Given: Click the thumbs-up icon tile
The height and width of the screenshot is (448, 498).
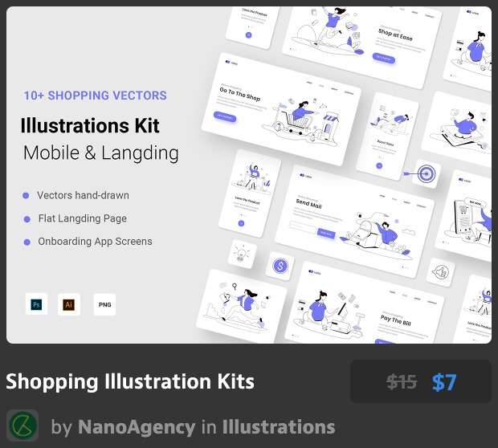Looking at the screenshot, I should 440,271.
